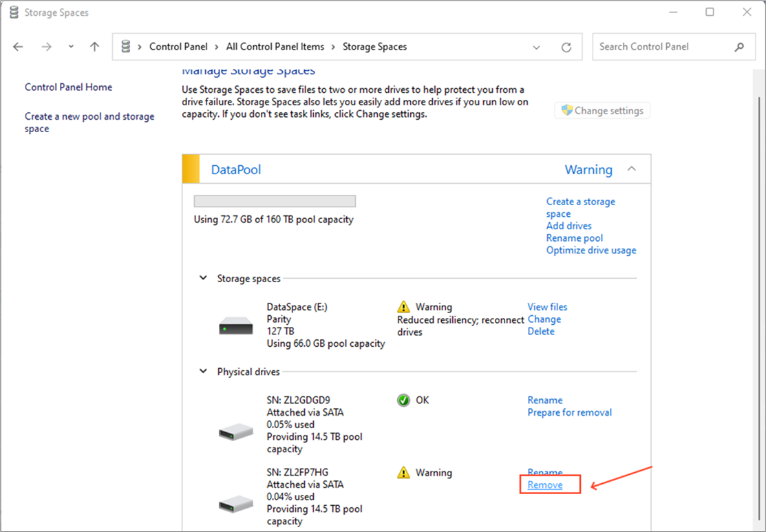
Task: Refresh the Storage Spaces page
Action: pyautogui.click(x=566, y=47)
